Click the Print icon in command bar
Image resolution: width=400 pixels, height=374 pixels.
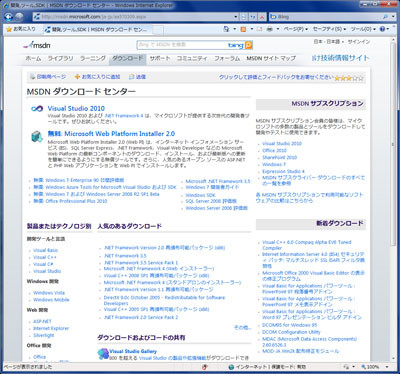point(269,29)
